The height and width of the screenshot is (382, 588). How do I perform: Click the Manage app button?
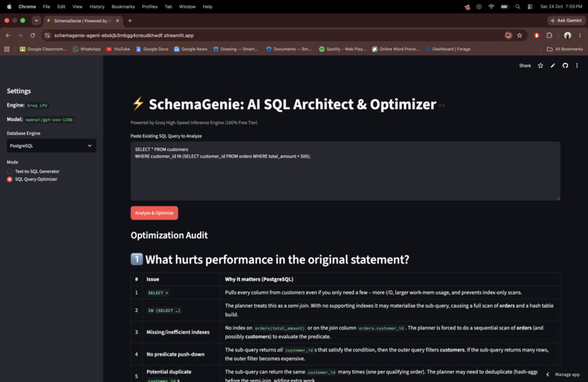(567, 375)
